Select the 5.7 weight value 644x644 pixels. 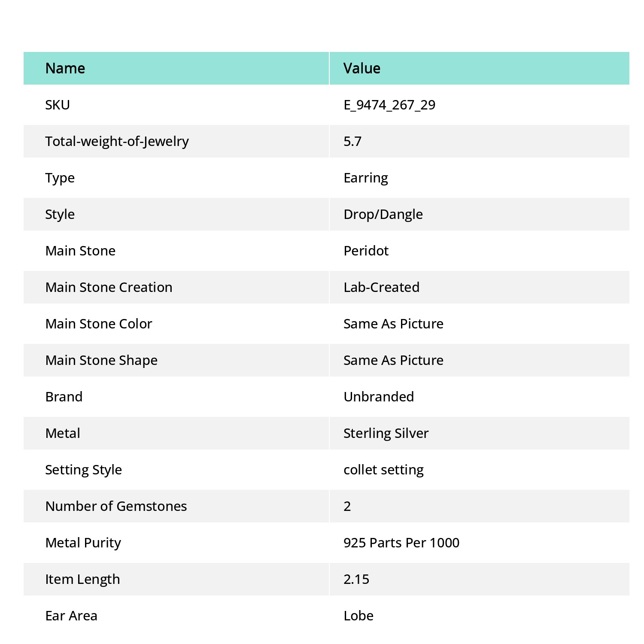pos(352,141)
